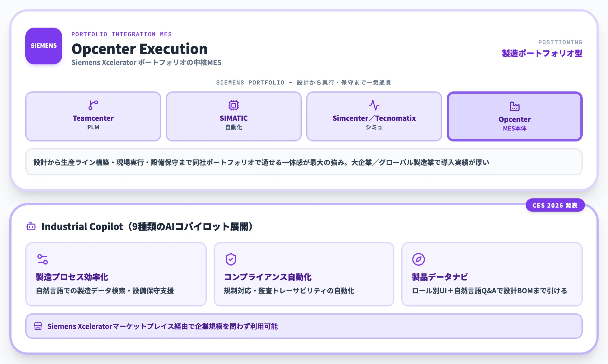
Task: Click the Xceleratorマーケットプレイス store icon
Action: 38,326
